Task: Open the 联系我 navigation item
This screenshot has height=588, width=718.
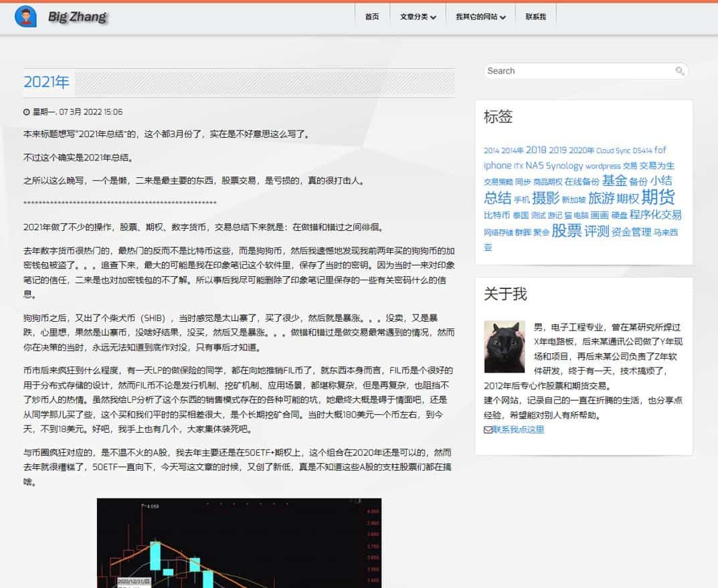Action: click(x=535, y=17)
